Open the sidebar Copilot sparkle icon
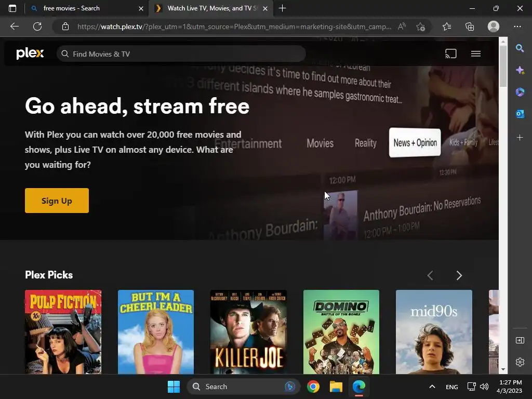The image size is (532, 399). point(520,70)
